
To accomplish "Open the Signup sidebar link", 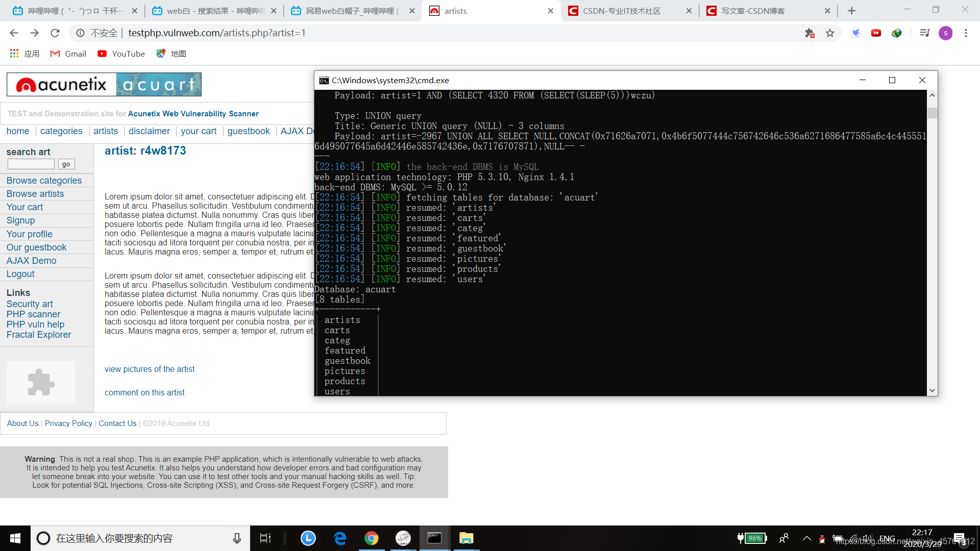I will 20,220.
